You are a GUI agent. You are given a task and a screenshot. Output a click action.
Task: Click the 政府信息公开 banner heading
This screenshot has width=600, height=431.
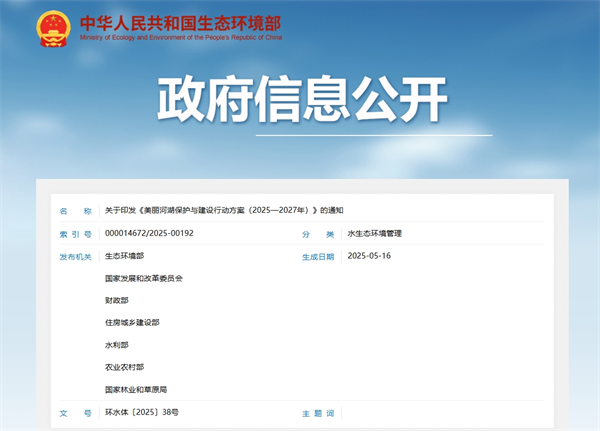pyautogui.click(x=302, y=99)
